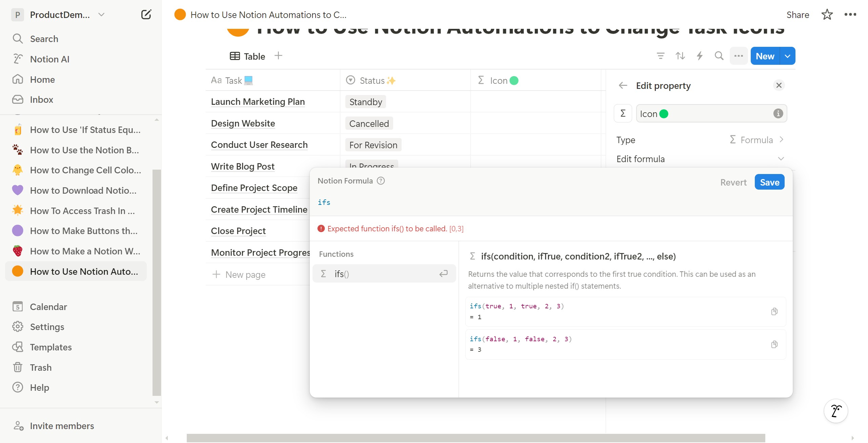
Task: Click the Task column header
Action: pyautogui.click(x=272, y=80)
